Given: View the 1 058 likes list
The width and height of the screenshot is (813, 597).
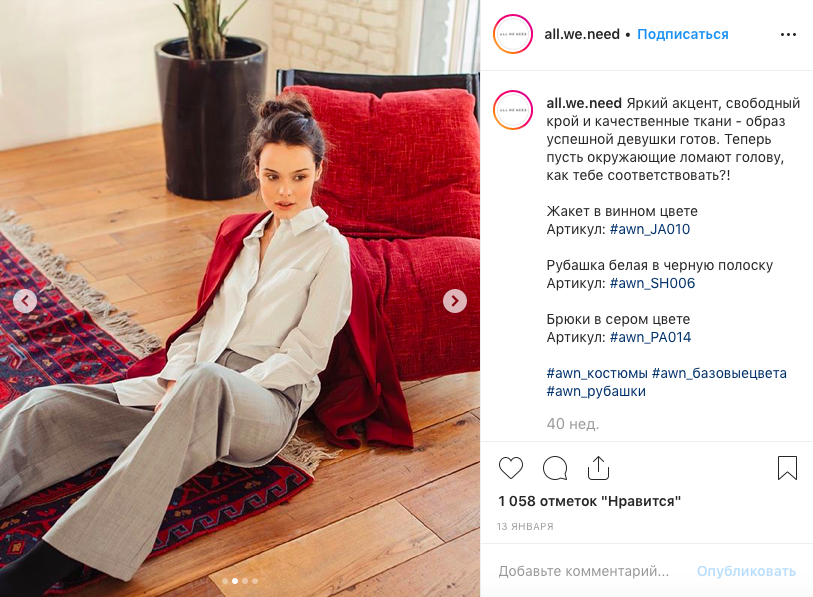Looking at the screenshot, I should [590, 501].
